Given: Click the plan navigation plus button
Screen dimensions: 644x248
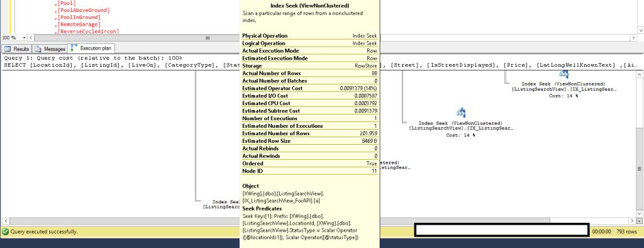Looking at the screenshot, I should click(x=640, y=222).
